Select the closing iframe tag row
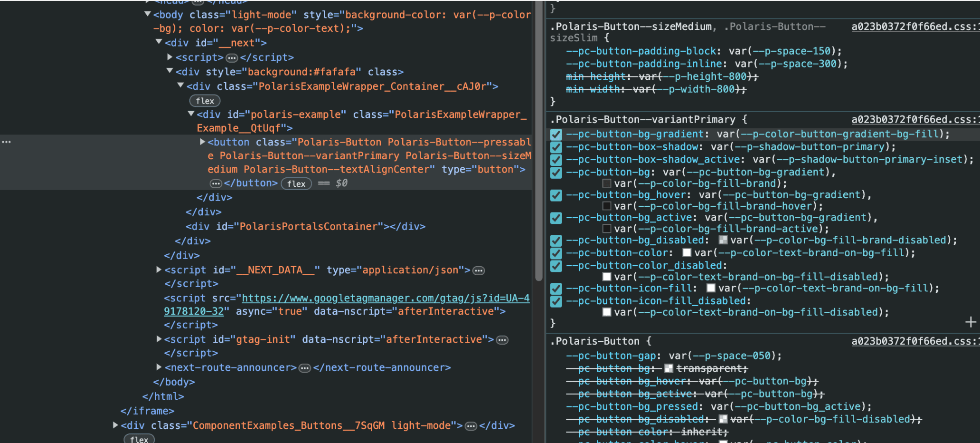The width and height of the screenshot is (980, 443). pos(147,411)
